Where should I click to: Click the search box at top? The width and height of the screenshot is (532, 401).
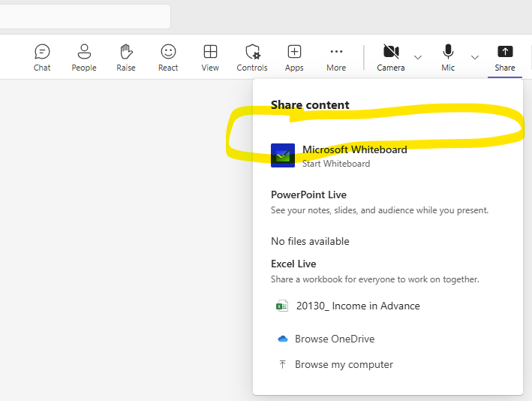pos(85,17)
